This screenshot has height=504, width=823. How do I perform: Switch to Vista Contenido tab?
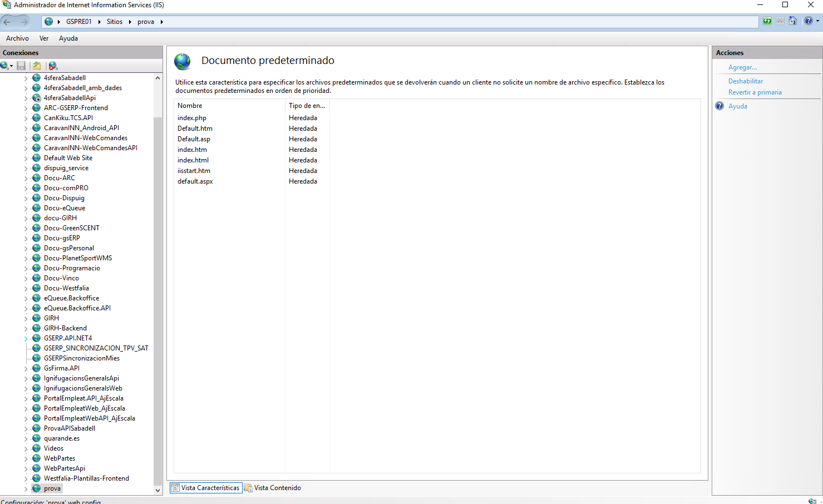pos(273,488)
